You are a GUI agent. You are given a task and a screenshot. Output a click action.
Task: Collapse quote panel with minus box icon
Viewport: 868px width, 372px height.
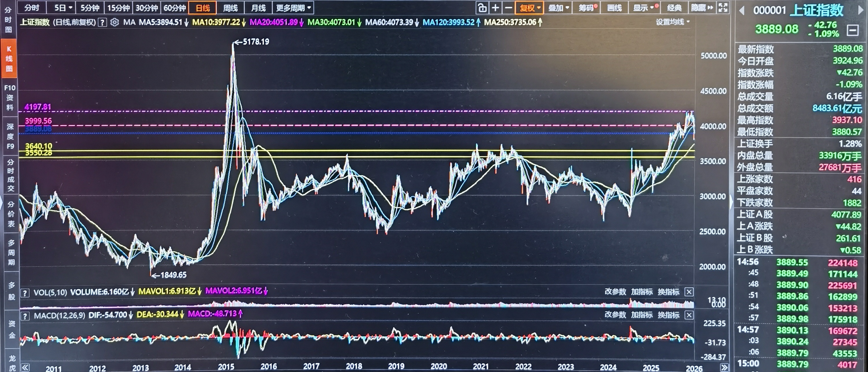[x=852, y=31]
